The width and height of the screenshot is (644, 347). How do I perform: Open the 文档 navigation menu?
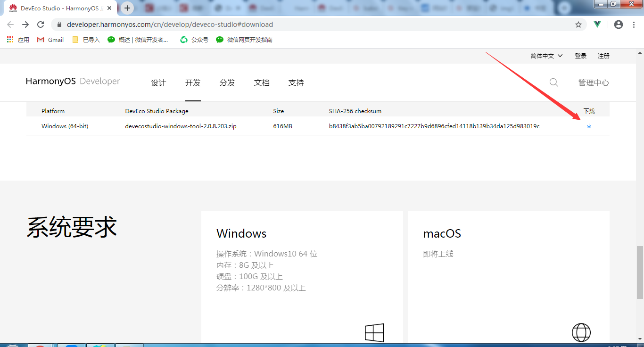pos(262,83)
